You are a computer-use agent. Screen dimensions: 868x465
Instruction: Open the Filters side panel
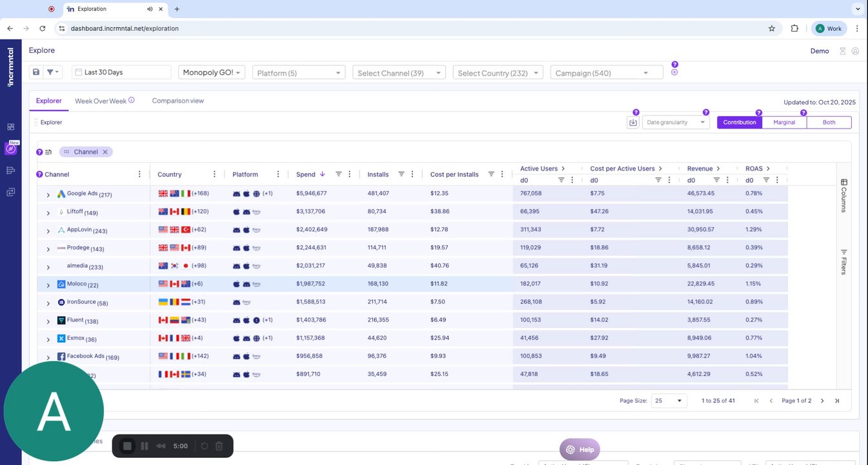pos(843,262)
